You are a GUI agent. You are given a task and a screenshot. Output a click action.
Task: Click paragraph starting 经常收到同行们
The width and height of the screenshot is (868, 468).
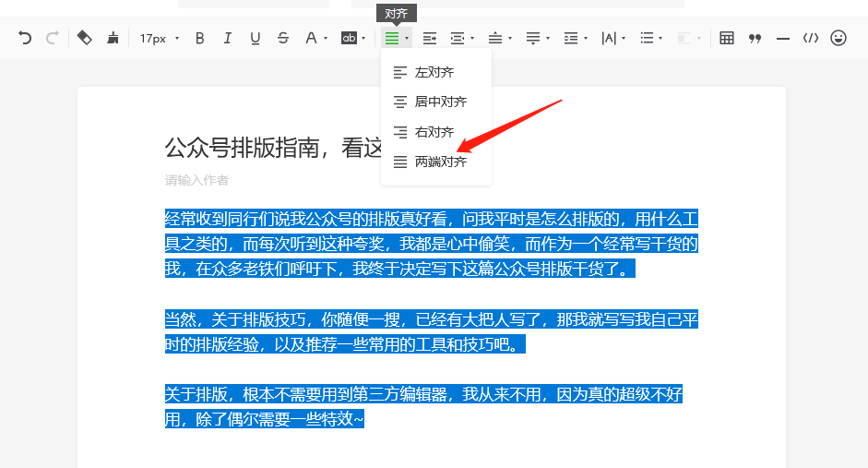point(431,244)
